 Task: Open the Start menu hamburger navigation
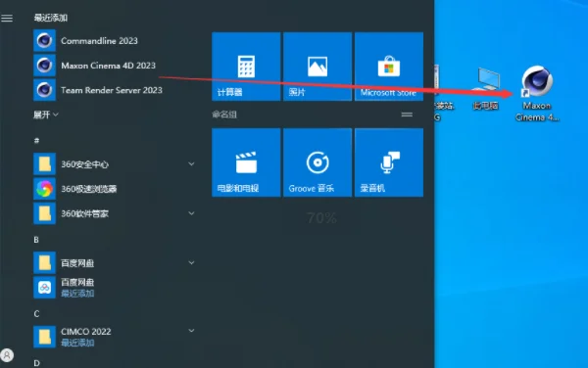point(7,18)
